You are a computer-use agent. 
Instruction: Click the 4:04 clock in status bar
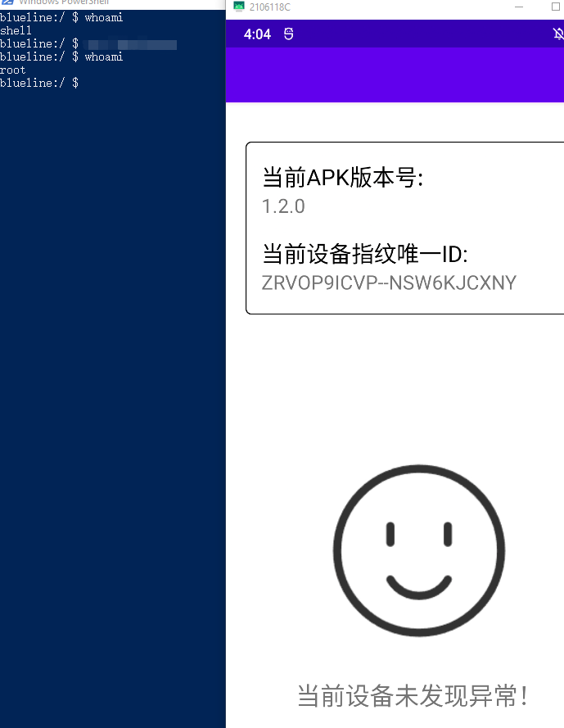coord(257,34)
